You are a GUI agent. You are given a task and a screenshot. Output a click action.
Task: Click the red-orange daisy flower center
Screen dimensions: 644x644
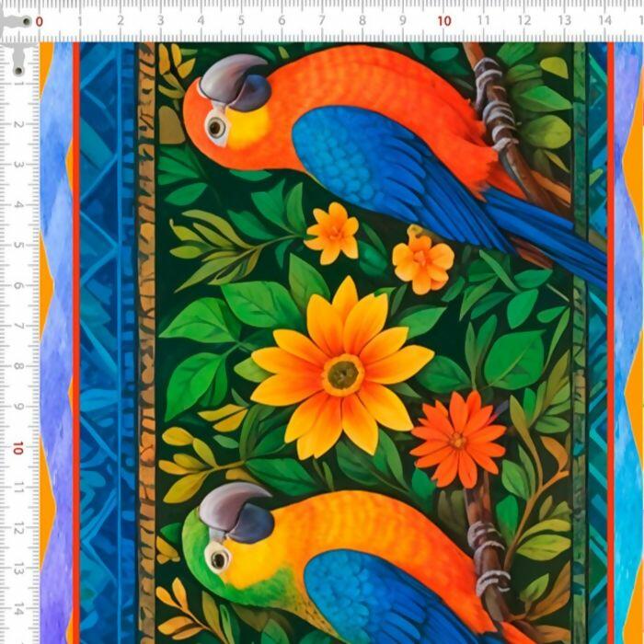point(457,441)
